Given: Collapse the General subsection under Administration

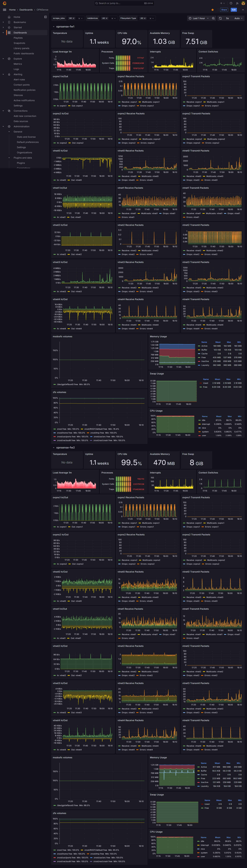Looking at the screenshot, I should [x=9, y=132].
